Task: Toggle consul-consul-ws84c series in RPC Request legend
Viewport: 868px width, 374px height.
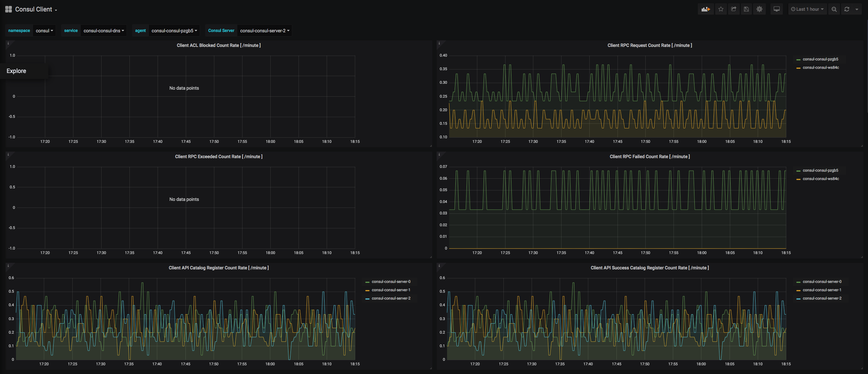Action: pos(820,68)
